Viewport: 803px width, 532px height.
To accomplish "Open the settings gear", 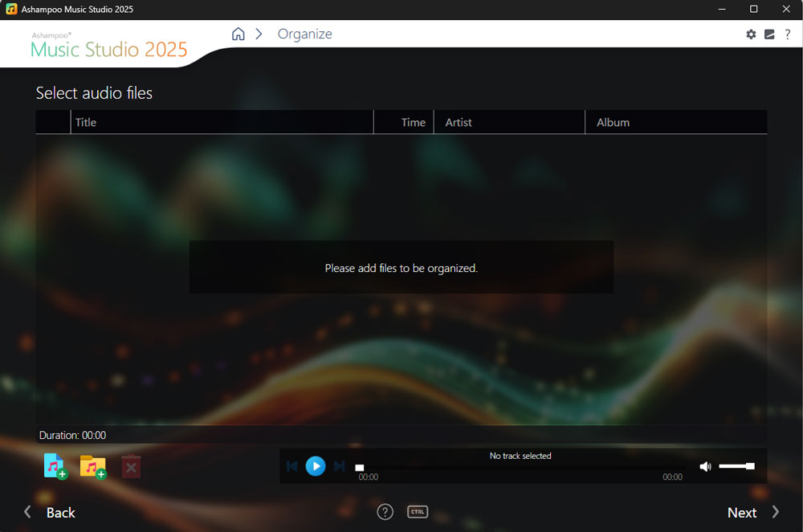I will [x=751, y=35].
